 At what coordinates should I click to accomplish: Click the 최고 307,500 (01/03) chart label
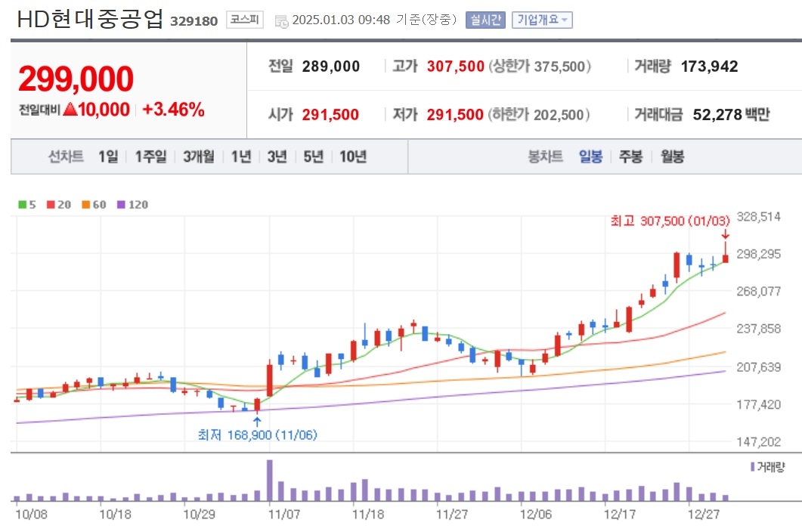pyautogui.click(x=670, y=221)
